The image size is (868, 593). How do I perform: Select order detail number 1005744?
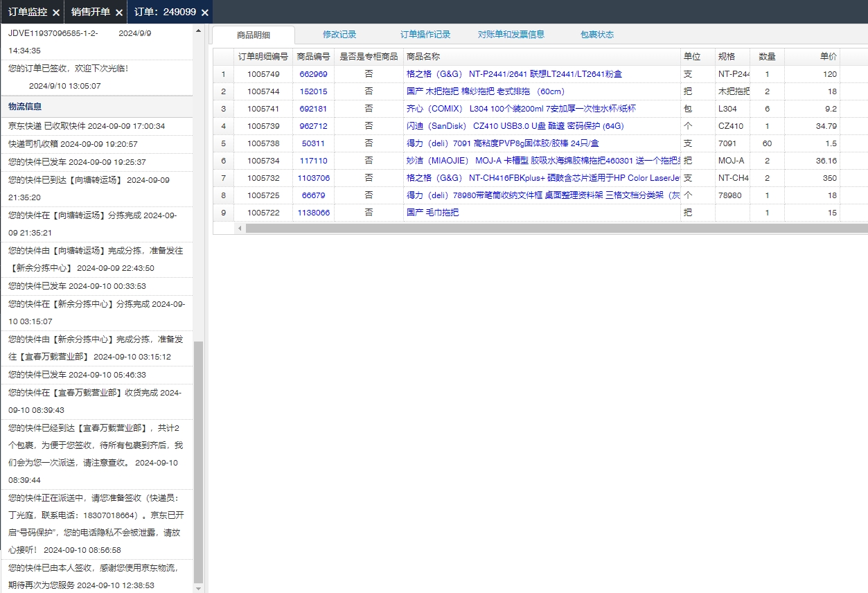click(263, 91)
